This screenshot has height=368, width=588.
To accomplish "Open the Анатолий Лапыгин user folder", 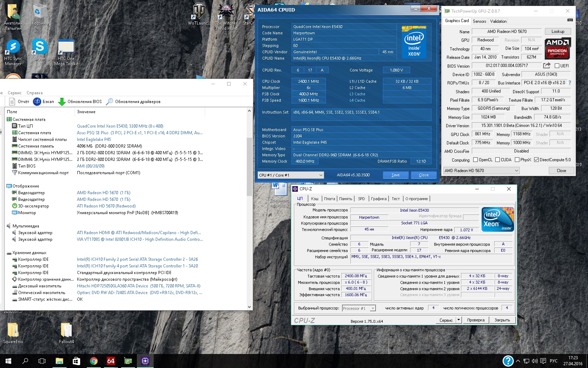I will (x=13, y=17).
